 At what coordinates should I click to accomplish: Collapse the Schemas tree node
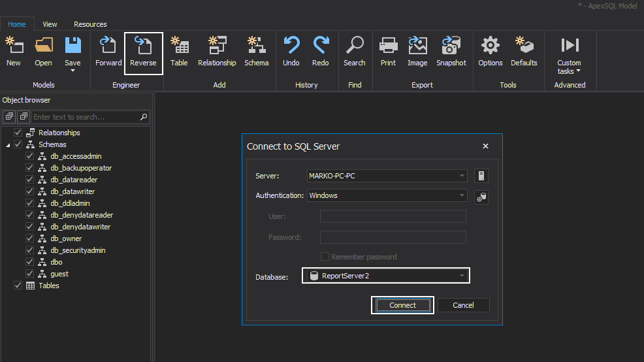8,145
